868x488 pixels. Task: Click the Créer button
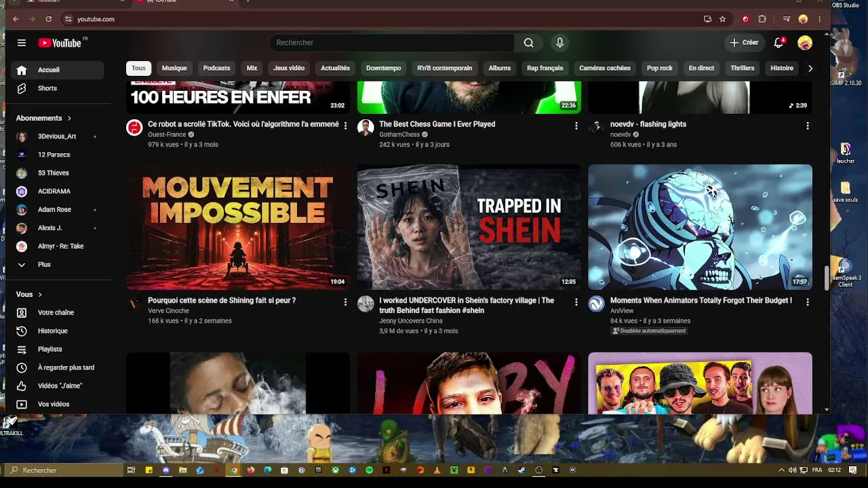coord(744,43)
